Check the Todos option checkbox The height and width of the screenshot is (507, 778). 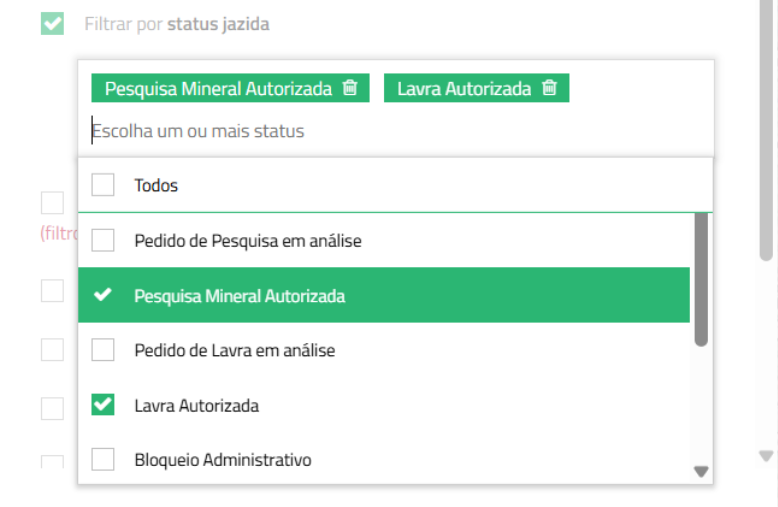103,185
